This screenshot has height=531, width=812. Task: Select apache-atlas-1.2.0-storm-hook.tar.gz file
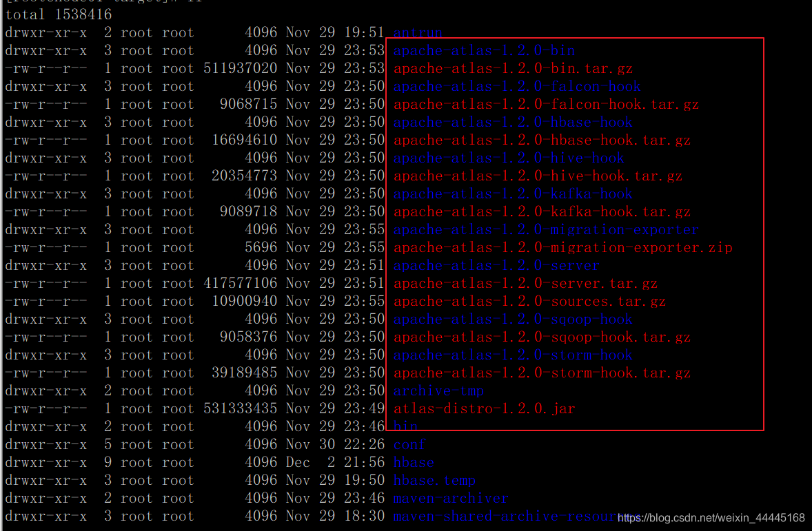pyautogui.click(x=542, y=373)
